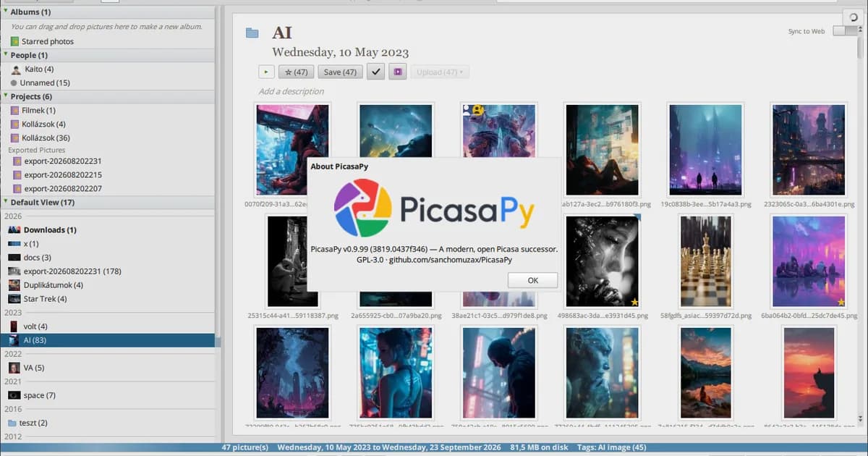Viewport: 868px width, 456px height.
Task: Select chess thumbnail 58fgdfs_asiac...59397d72d.png
Action: point(705,261)
